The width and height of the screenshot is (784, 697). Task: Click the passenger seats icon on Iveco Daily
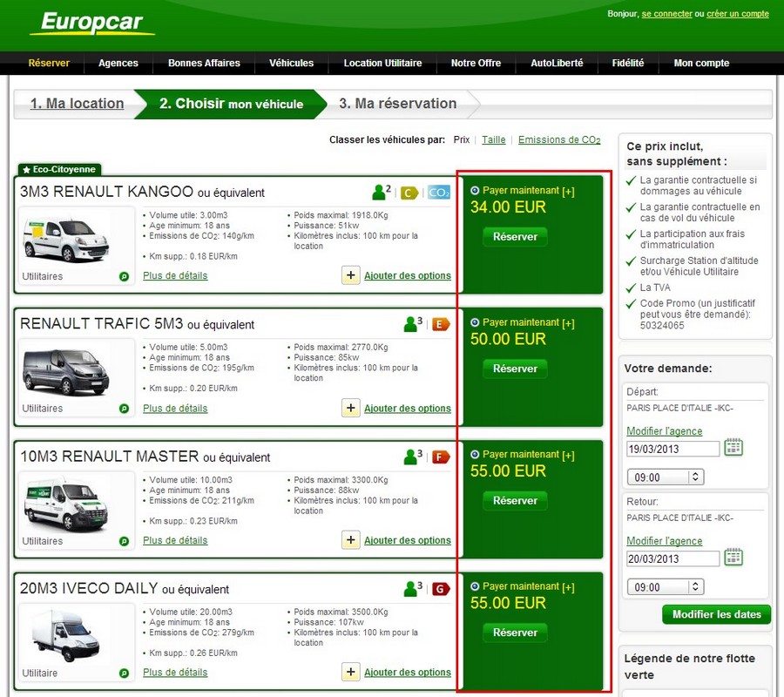pyautogui.click(x=413, y=588)
